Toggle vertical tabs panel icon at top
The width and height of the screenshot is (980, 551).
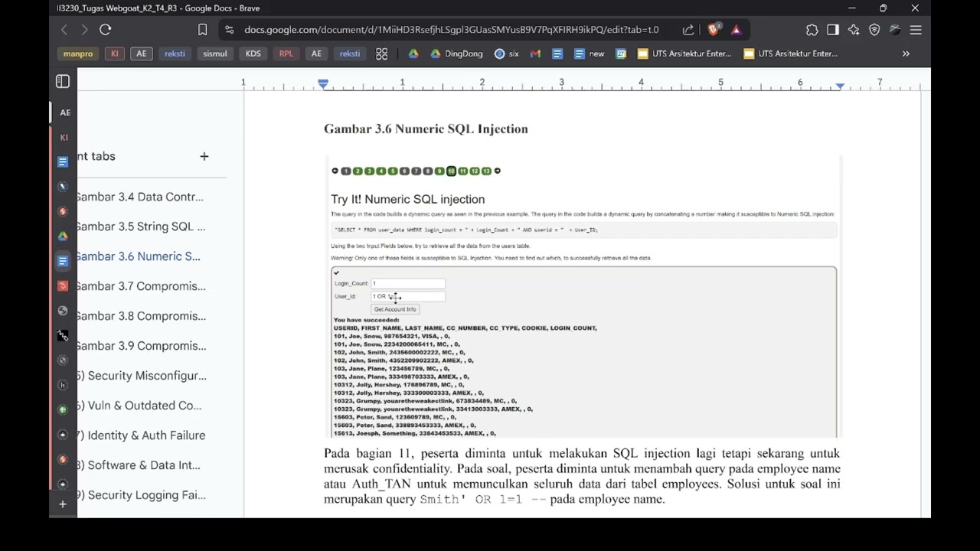(63, 81)
